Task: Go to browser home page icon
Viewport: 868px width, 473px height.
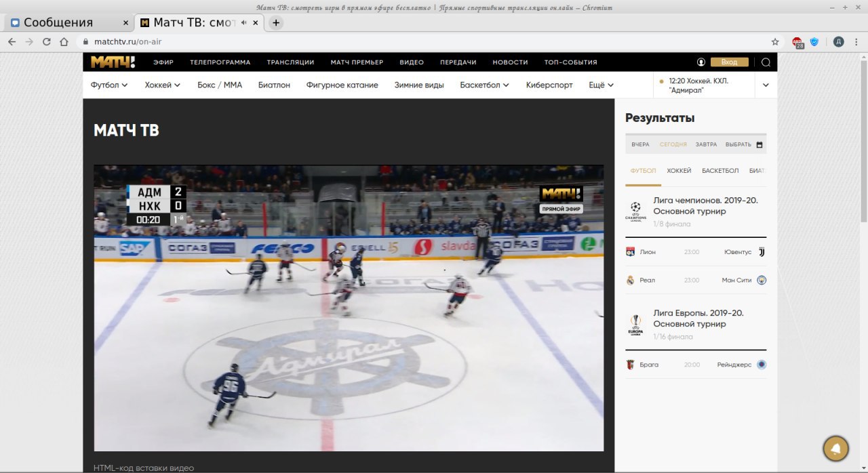Action: 64,41
